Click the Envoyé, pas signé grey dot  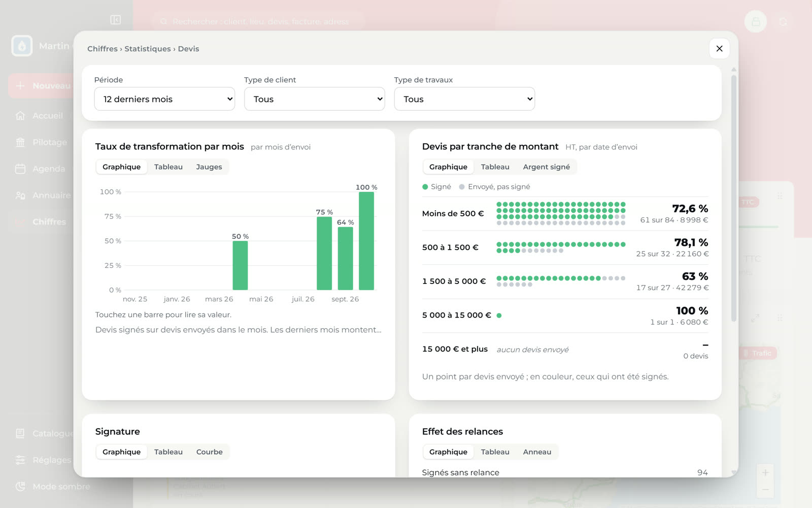click(462, 187)
